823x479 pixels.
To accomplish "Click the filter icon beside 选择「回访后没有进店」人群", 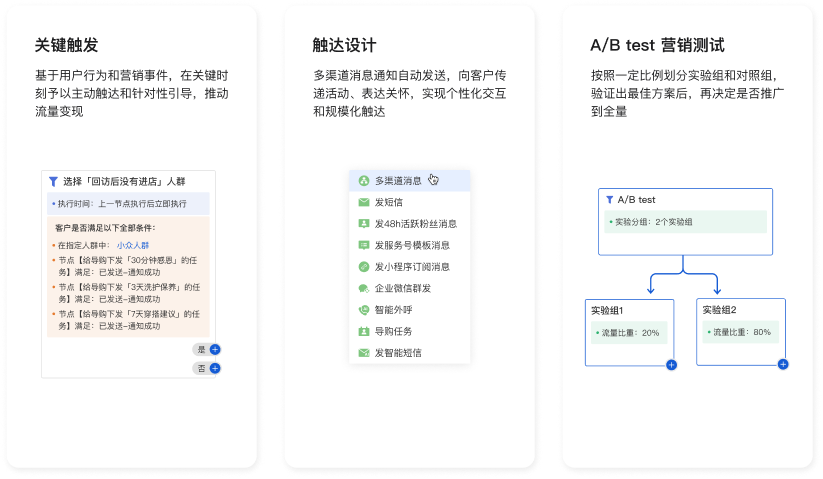I will [x=53, y=182].
